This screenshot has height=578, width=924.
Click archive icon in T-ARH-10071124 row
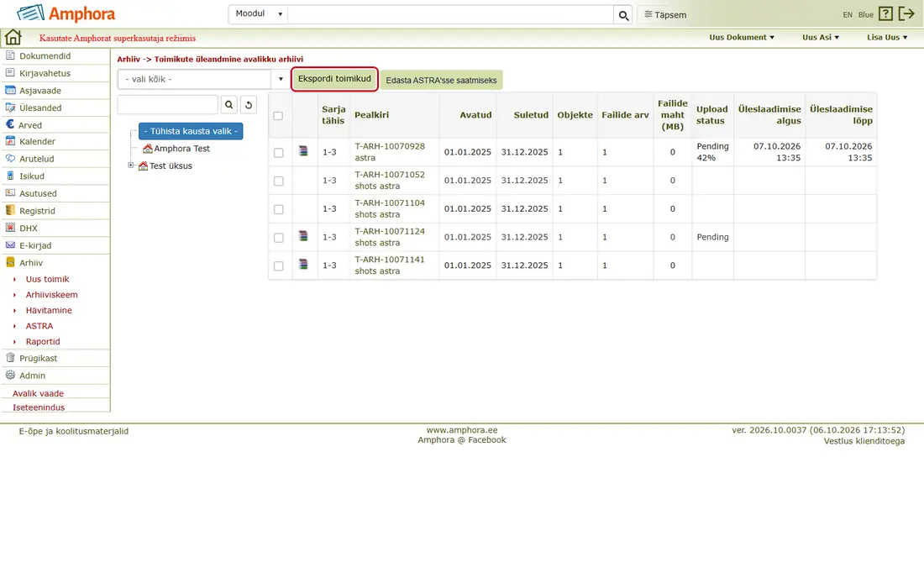(303, 236)
